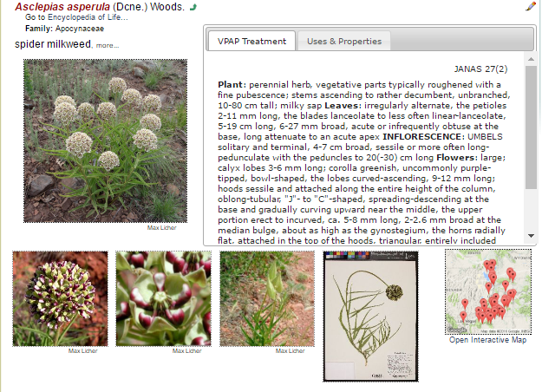
Task: Click Open Interactive Map link
Action: [487, 340]
